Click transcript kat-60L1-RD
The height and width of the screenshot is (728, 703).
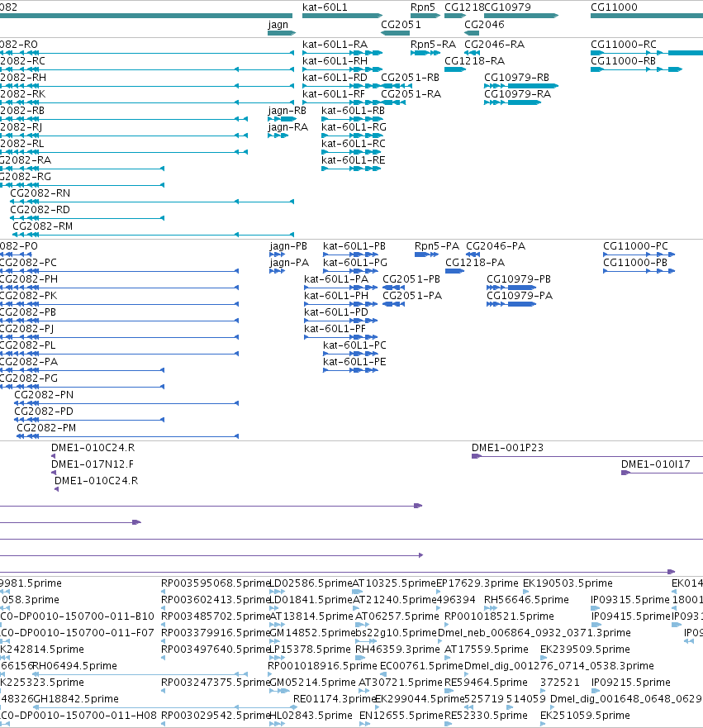(x=342, y=86)
